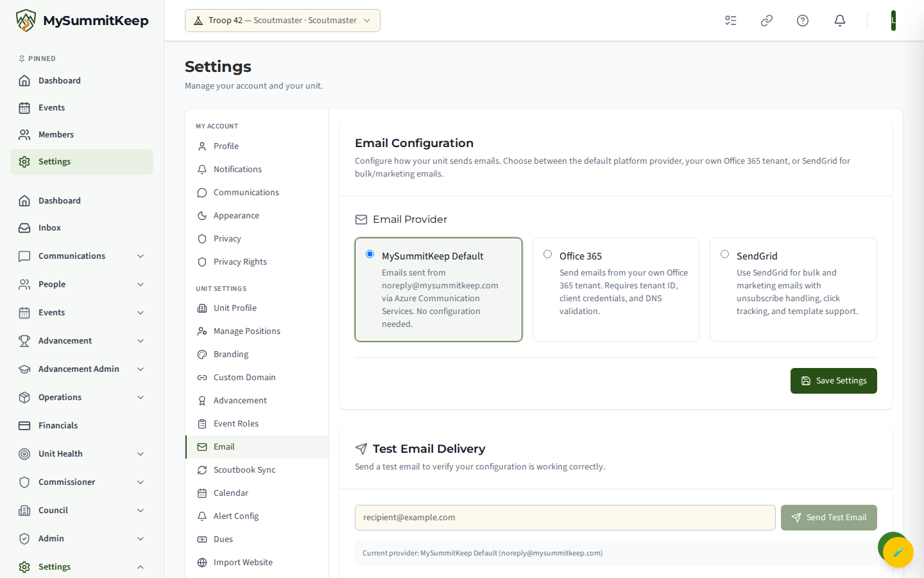Click the pinned Events calendar icon
Screen dimensions: 924x578
[x=24, y=108]
